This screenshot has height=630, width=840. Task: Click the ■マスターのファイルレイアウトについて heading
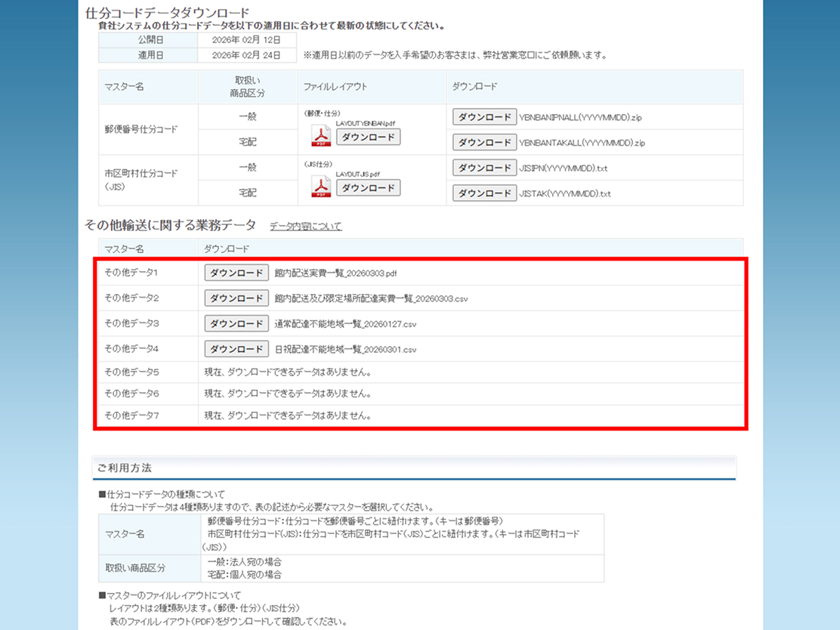pyautogui.click(x=170, y=596)
